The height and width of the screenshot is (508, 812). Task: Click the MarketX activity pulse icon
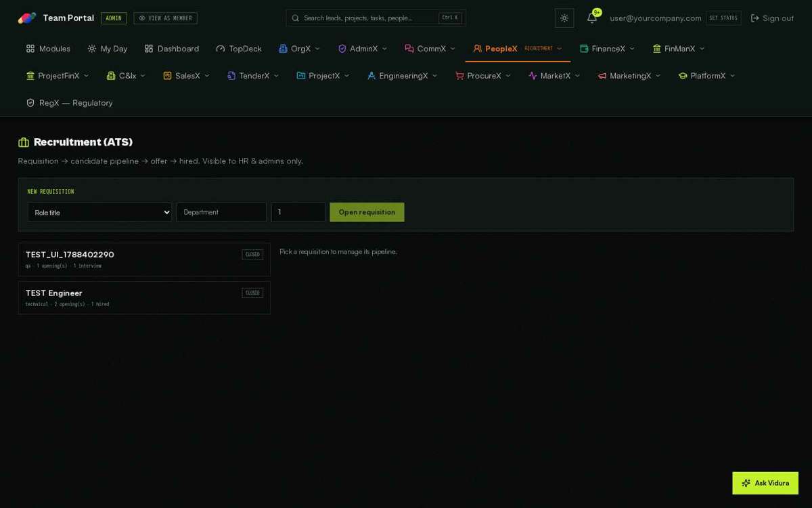[x=533, y=76]
